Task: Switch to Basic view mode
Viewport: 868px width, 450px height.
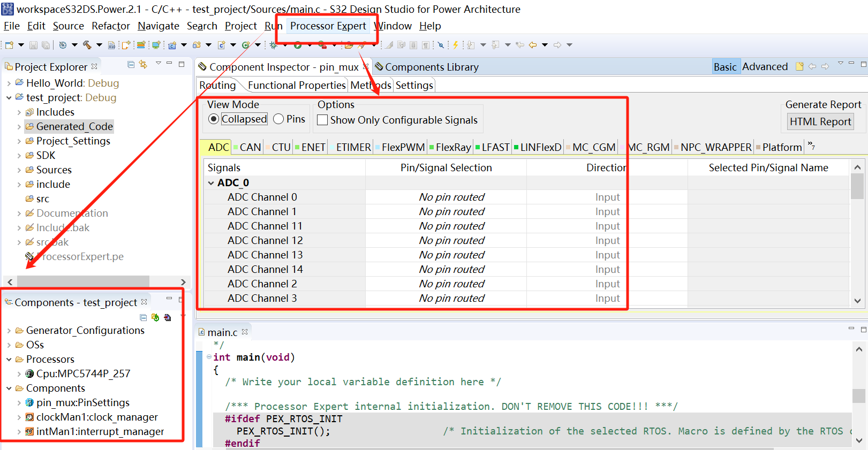Action: click(x=725, y=66)
